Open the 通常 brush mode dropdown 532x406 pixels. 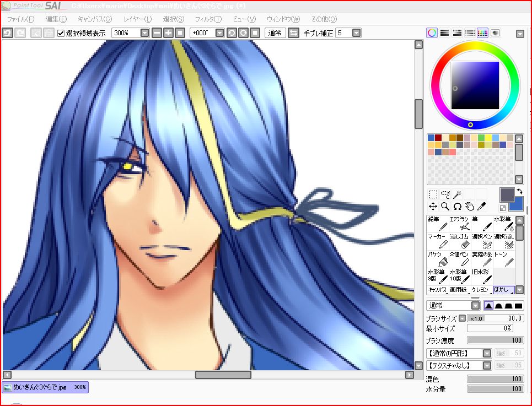475,306
